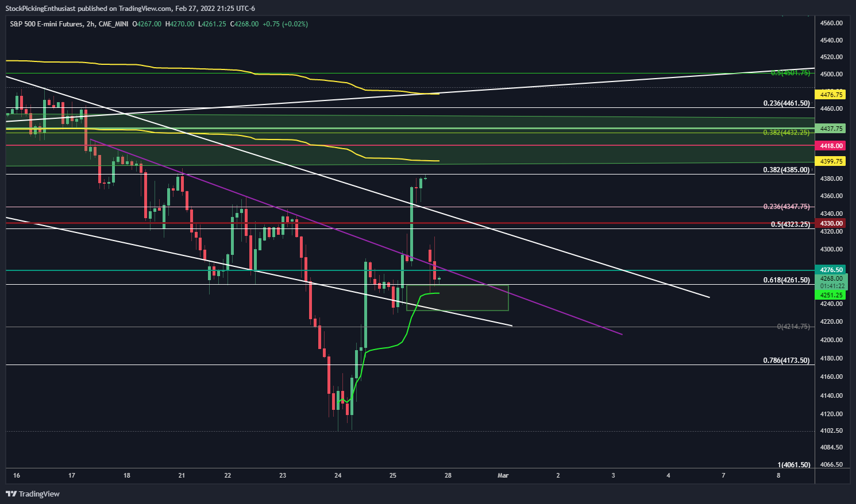The height and width of the screenshot is (504, 856).
Task: Click the close value C4268.00
Action: (244, 24)
